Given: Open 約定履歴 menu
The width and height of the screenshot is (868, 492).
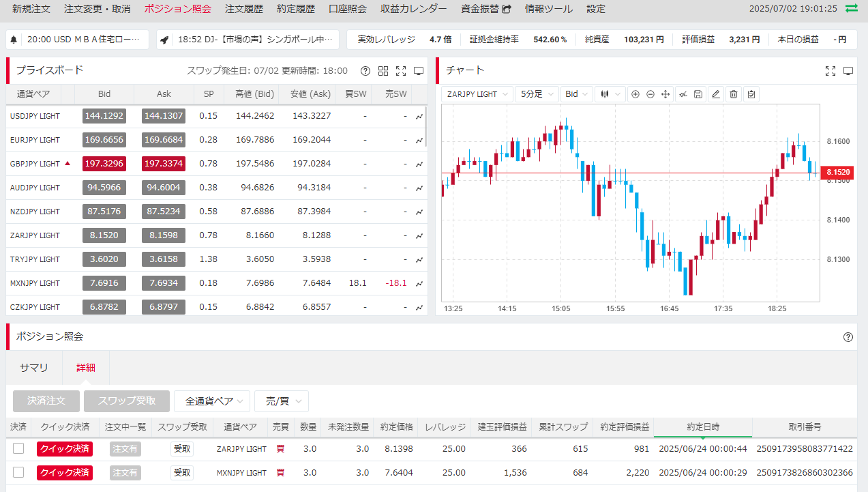Looking at the screenshot, I should click(296, 10).
